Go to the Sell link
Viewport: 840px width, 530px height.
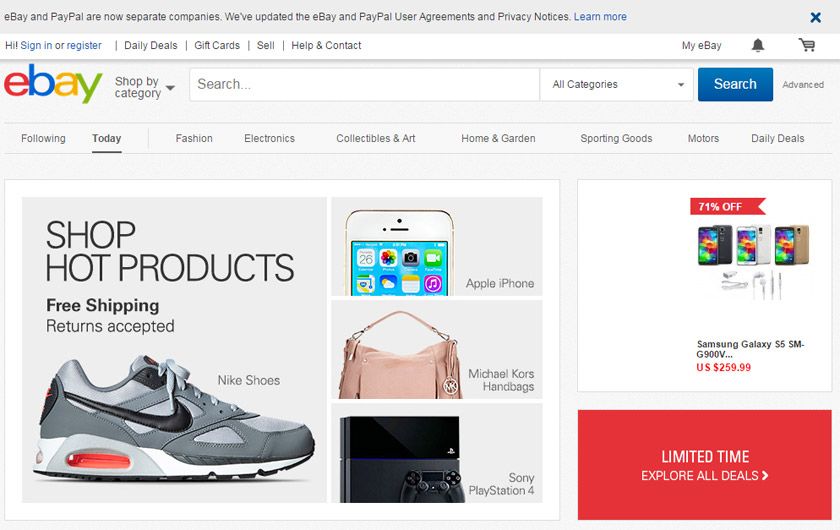(265, 46)
